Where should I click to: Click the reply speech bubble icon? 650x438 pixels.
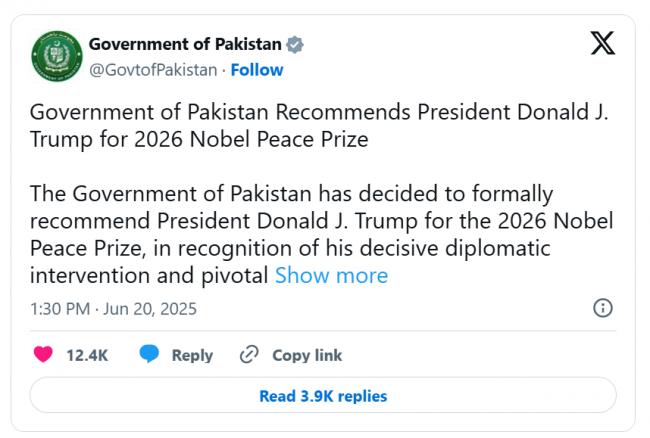[x=150, y=355]
